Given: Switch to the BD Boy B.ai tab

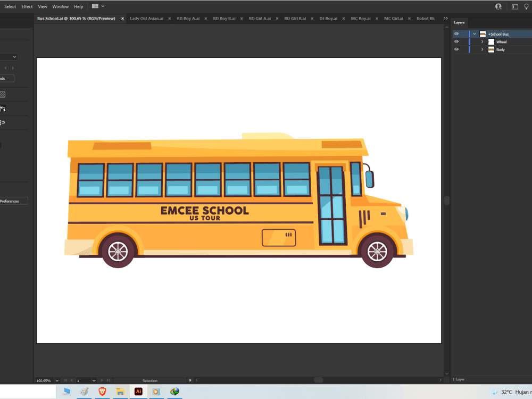Looking at the screenshot, I should click(x=224, y=18).
